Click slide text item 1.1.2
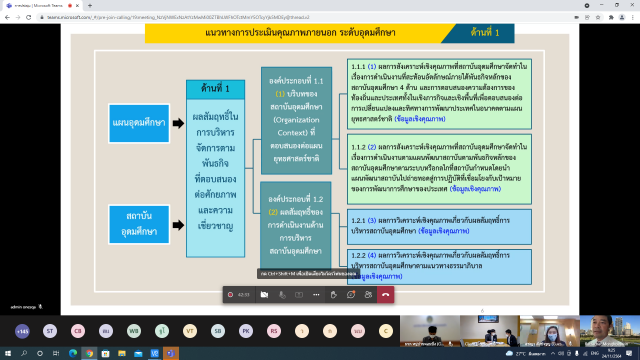The height and width of the screenshot is (360, 640). tap(439, 169)
